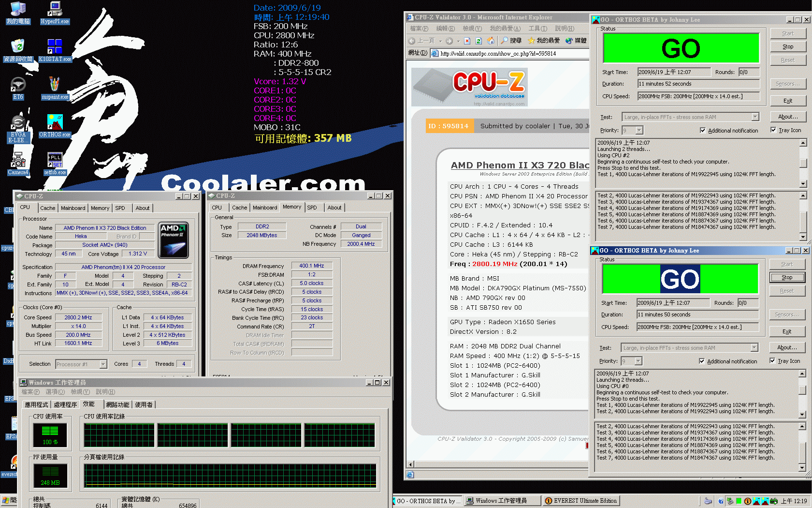Click Exit button in lower ORTHOS window

[x=787, y=332]
